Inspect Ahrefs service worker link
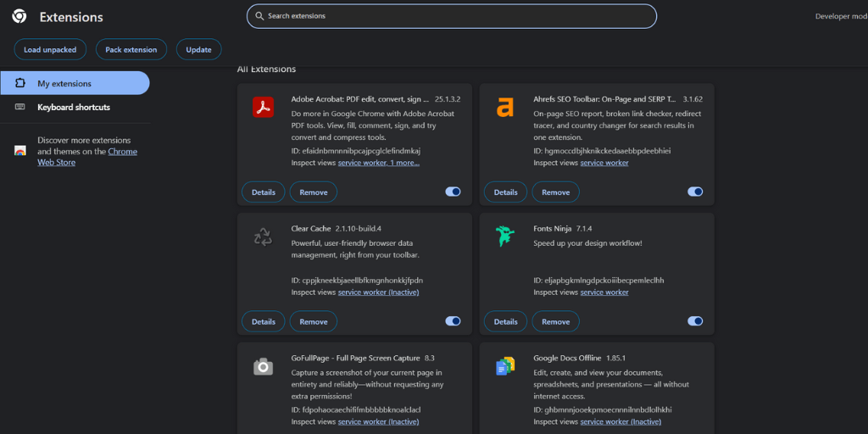The image size is (868, 434). pyautogui.click(x=604, y=163)
